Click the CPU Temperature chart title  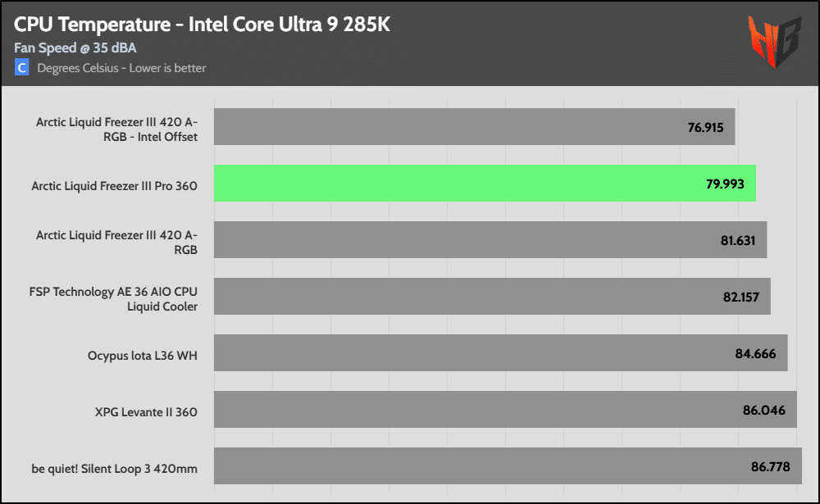coord(202,25)
